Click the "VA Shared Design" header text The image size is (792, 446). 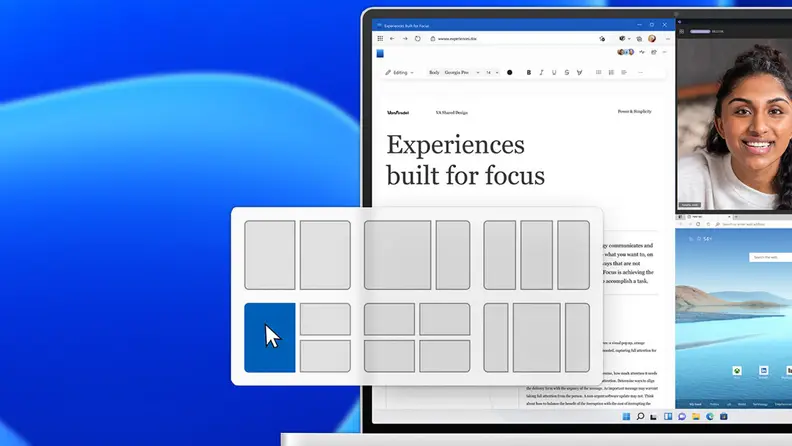click(452, 113)
